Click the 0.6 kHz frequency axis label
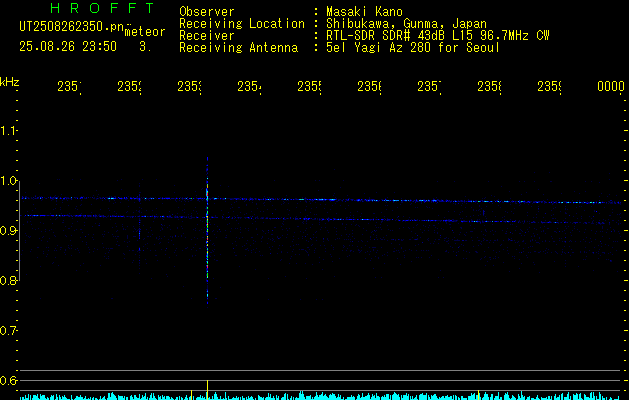The height and width of the screenshot is (400, 629). click(x=8, y=380)
